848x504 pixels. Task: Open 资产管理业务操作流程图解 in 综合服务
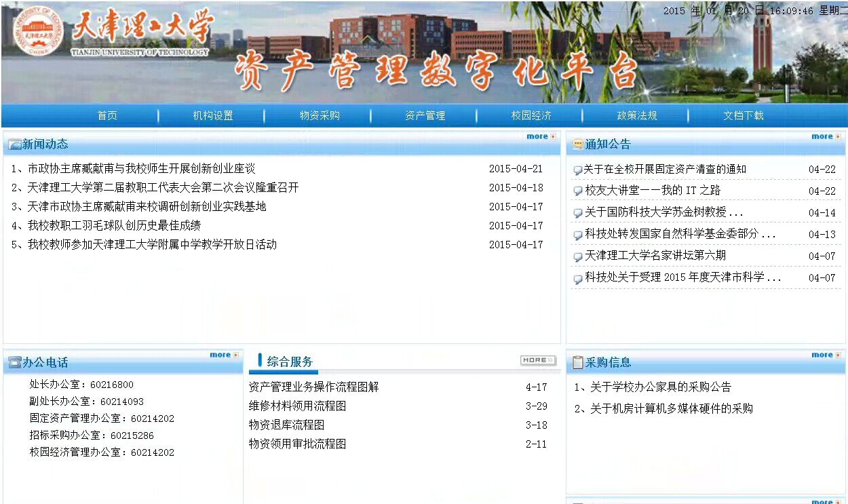coord(314,387)
